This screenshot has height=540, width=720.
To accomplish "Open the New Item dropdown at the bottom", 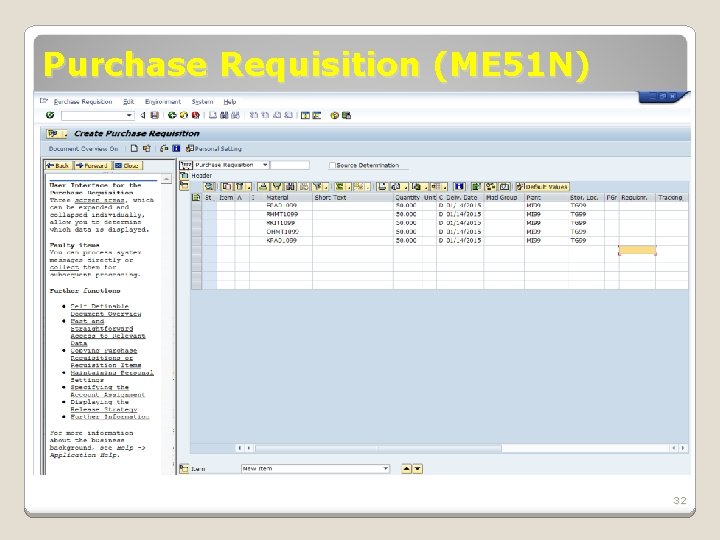I will coord(385,468).
